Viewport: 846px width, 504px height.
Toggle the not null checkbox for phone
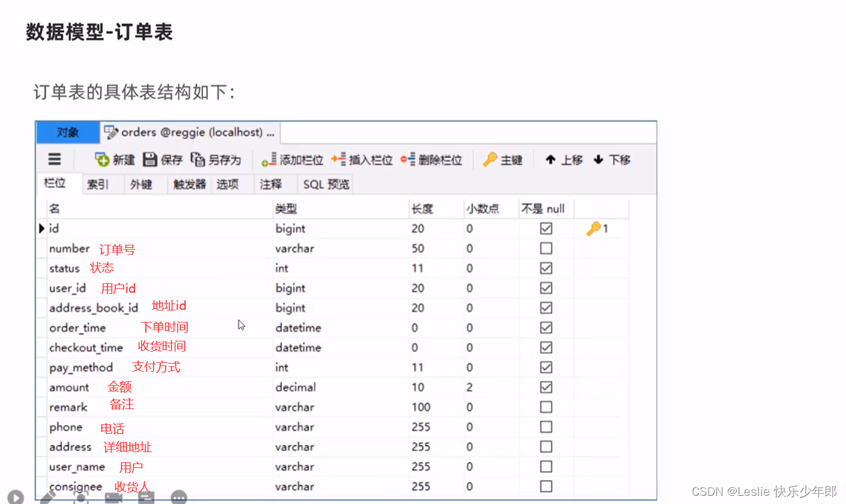point(546,427)
